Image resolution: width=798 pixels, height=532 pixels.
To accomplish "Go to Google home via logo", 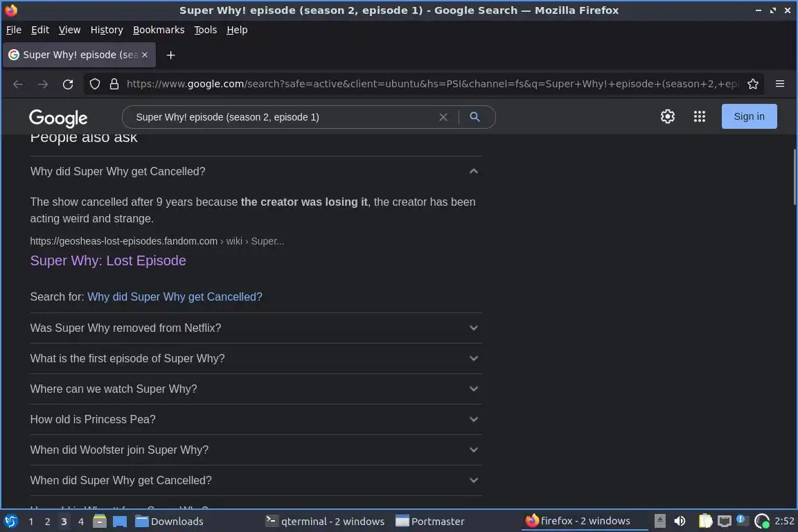I will (x=58, y=118).
